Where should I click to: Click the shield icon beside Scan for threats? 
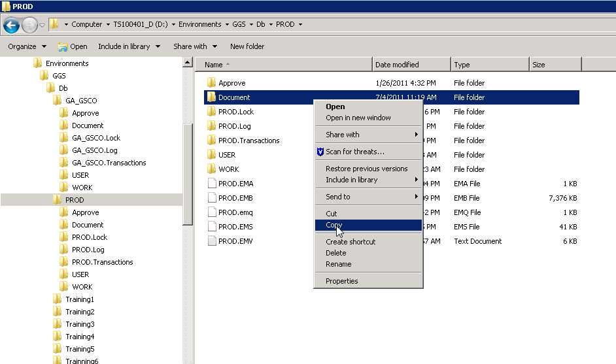(x=320, y=152)
